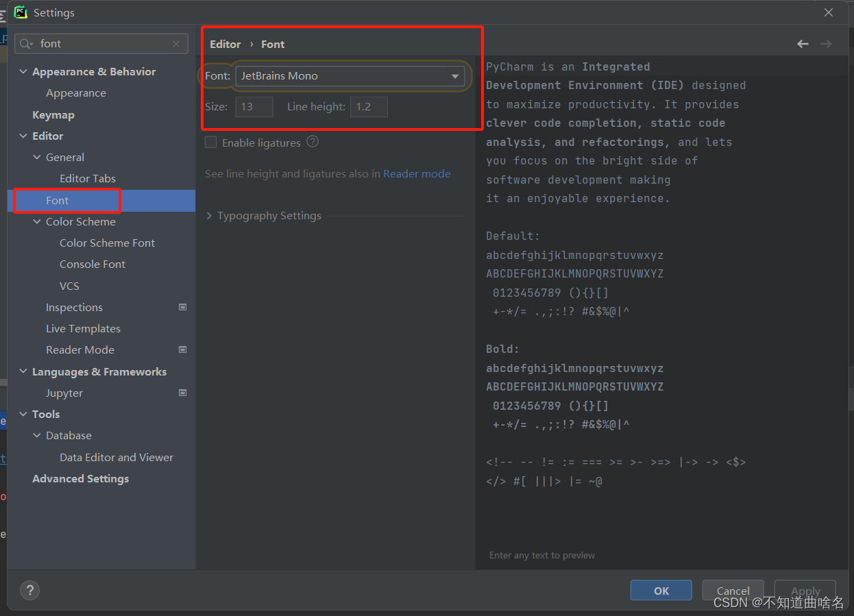The height and width of the screenshot is (616, 854).
Task: Go back with the left arrow icon
Action: click(803, 44)
